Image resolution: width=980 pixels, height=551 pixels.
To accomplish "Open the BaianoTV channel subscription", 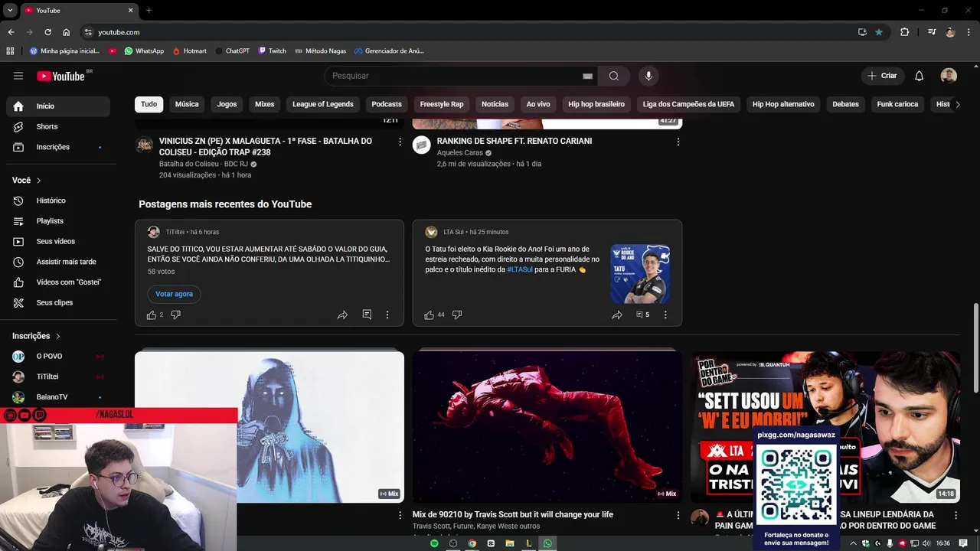I will (58, 397).
